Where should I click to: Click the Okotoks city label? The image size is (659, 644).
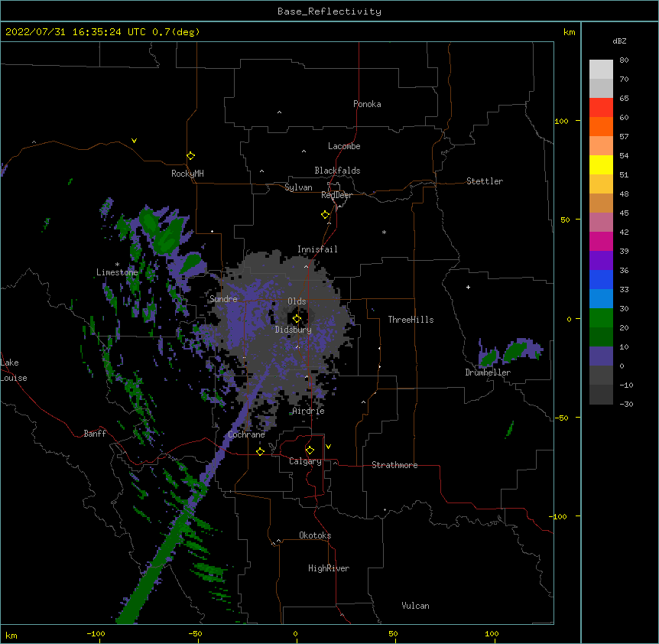coord(315,535)
